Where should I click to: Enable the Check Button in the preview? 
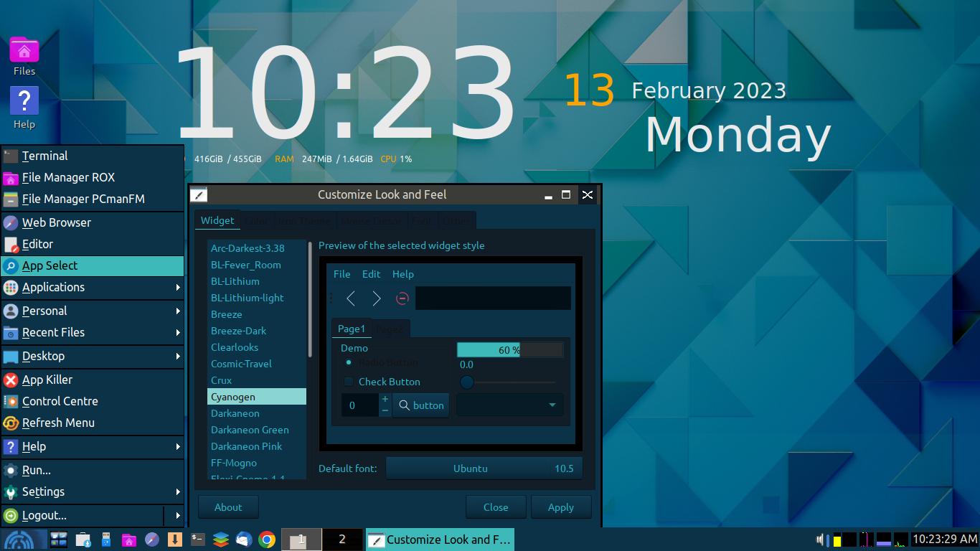pyautogui.click(x=349, y=382)
